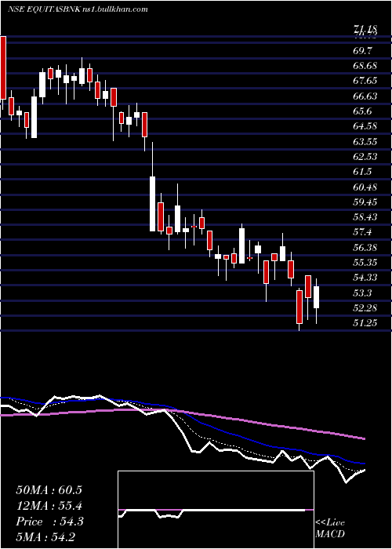Click the 61.5 price axis label

click(x=363, y=172)
